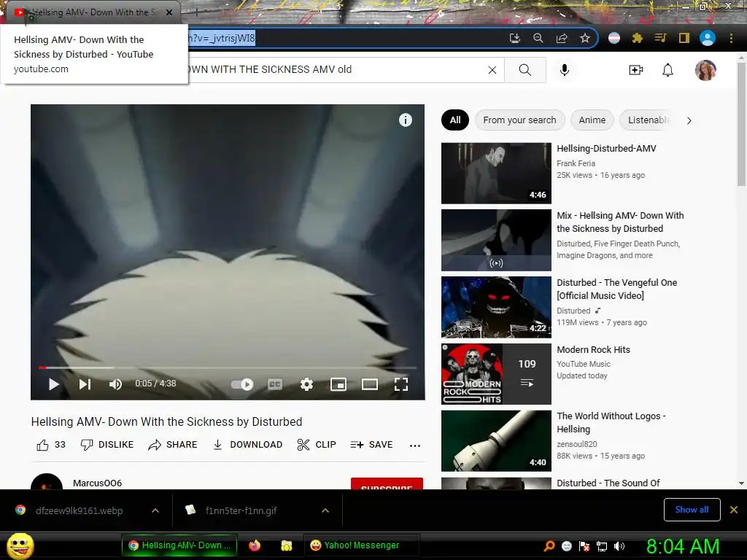This screenshot has height=560, width=747.
Task: Click DOWNLOAD under the video
Action: (x=247, y=445)
